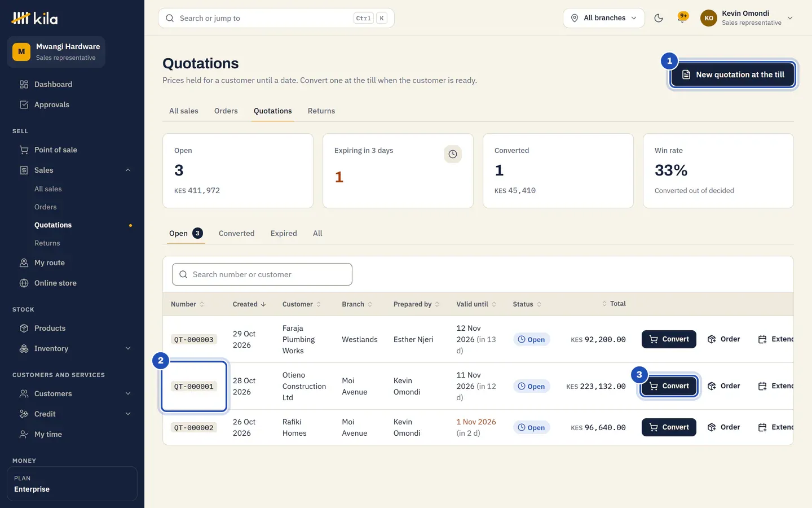812x508 pixels.
Task: Sort table by Number column
Action: [188, 304]
